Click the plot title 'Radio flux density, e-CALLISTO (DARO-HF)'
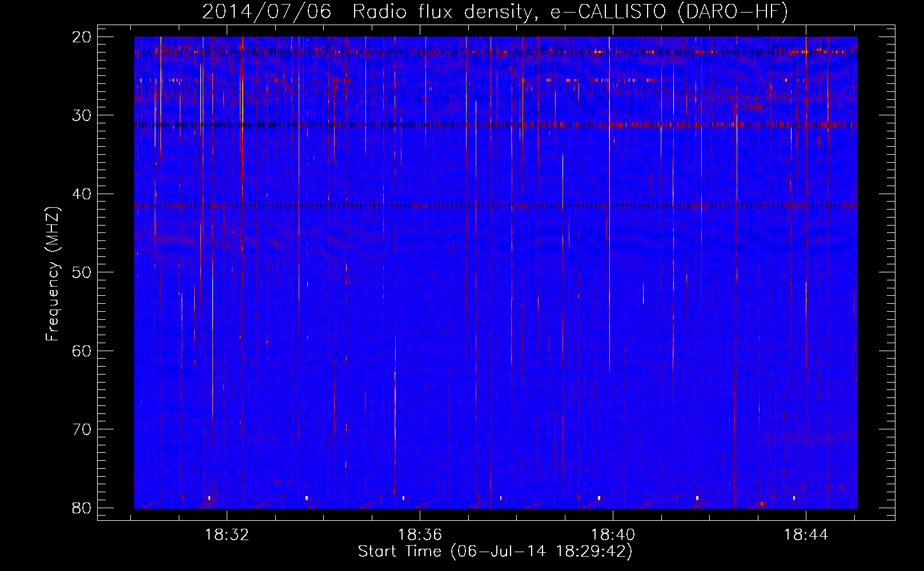This screenshot has width=924, height=571. click(570, 12)
